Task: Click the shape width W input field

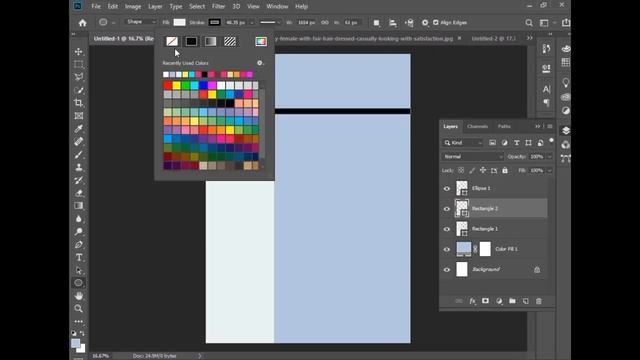Action: pos(307,23)
